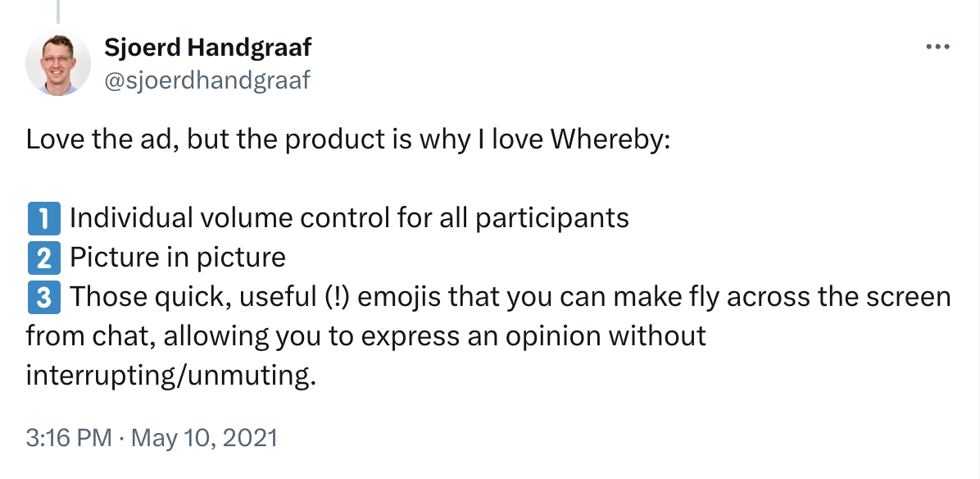The image size is (980, 479).
Task: Click the thread connector line above the avatar
Action: [58, 10]
